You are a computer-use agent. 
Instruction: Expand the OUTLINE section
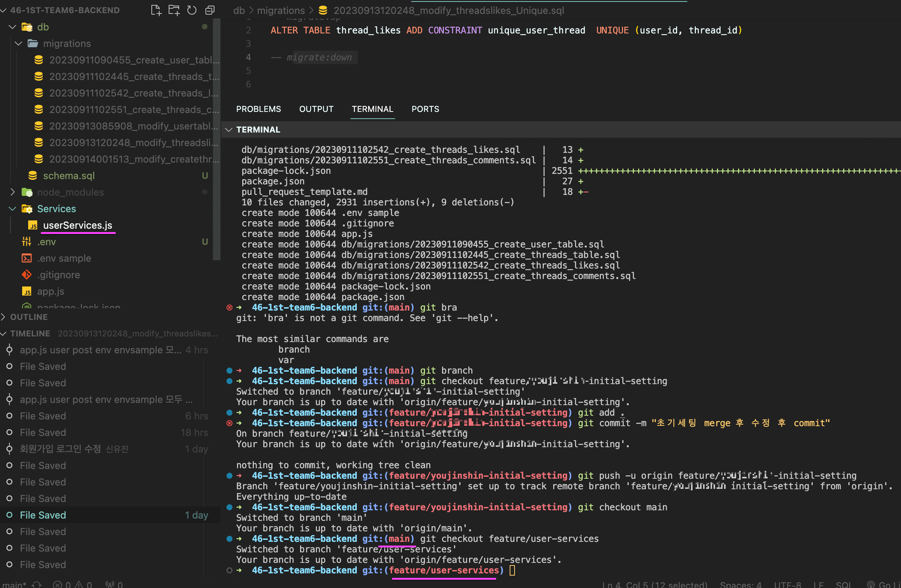coord(29,317)
